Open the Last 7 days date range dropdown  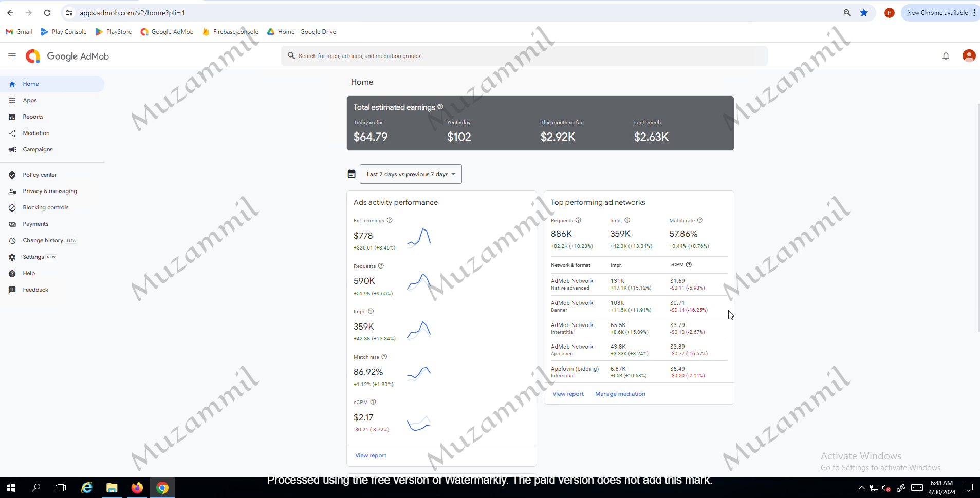(411, 174)
